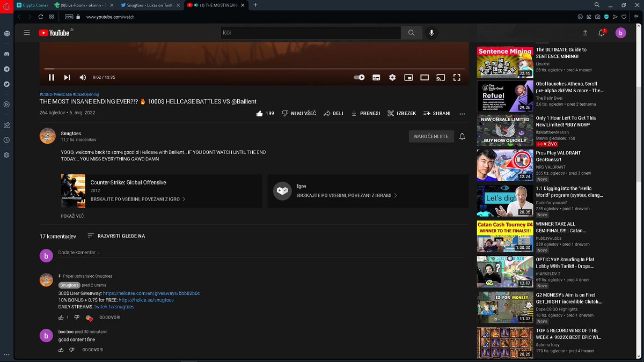
Task: Download video with PRENESI button
Action: (366, 114)
